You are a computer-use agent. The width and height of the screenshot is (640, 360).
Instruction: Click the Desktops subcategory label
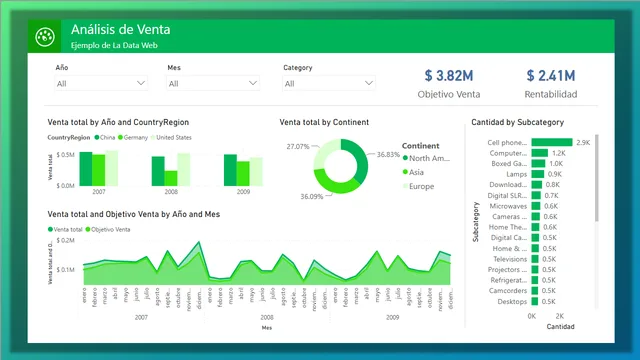point(512,302)
